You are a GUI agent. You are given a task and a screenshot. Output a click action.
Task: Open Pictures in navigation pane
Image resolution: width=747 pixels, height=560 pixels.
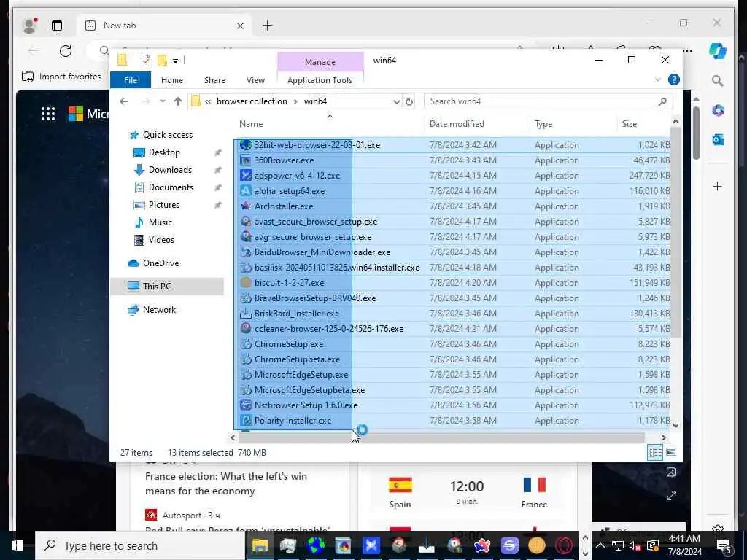point(164,205)
